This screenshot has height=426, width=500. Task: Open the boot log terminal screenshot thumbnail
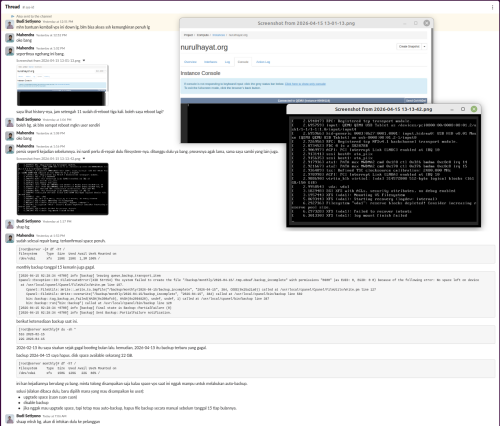pyautogui.click(x=63, y=189)
